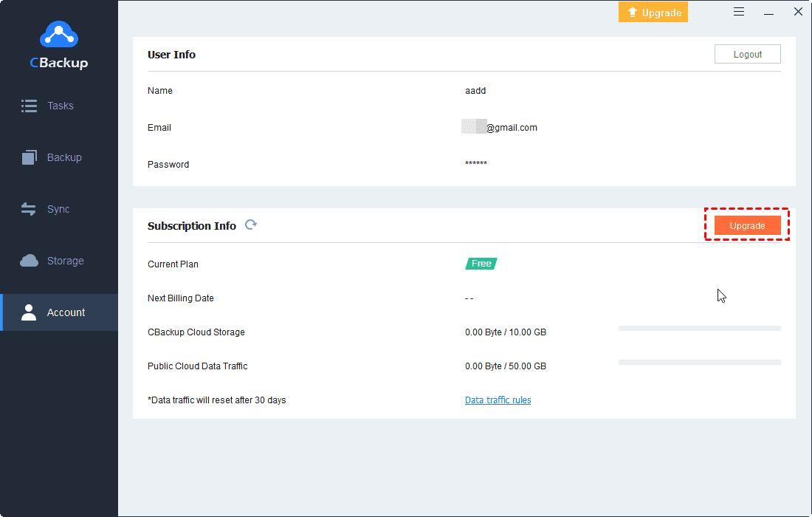Click the Tasks list icon in sidebar
The height and width of the screenshot is (517, 812).
click(x=29, y=106)
